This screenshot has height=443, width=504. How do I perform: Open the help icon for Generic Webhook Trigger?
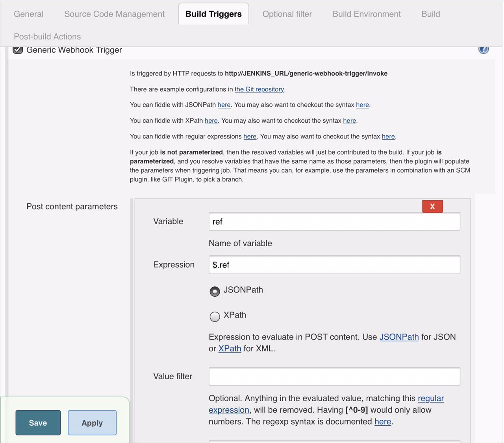click(484, 50)
